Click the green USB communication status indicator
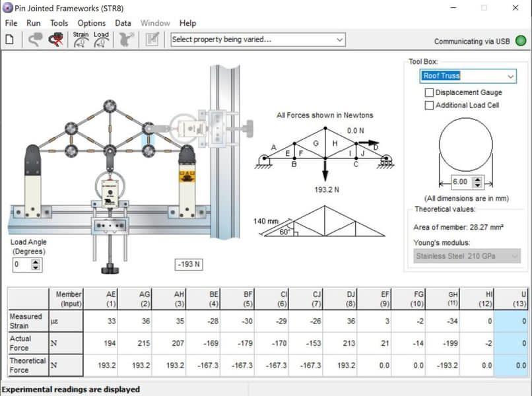 point(521,41)
